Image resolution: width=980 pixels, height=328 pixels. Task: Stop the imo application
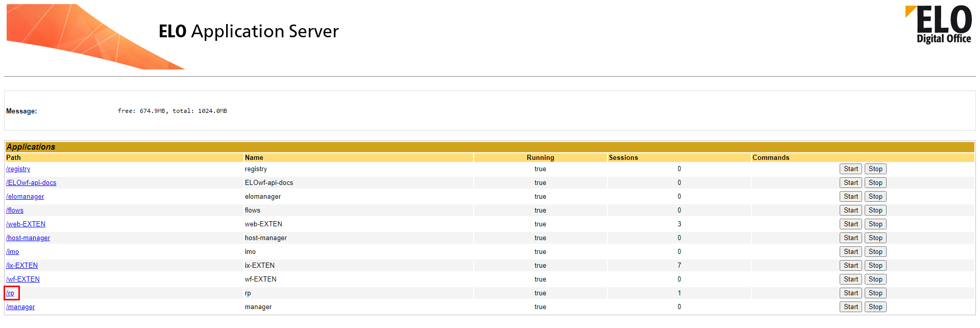(x=875, y=252)
